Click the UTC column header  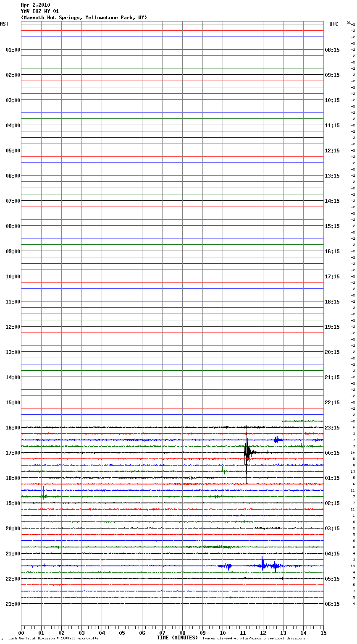coord(334,24)
